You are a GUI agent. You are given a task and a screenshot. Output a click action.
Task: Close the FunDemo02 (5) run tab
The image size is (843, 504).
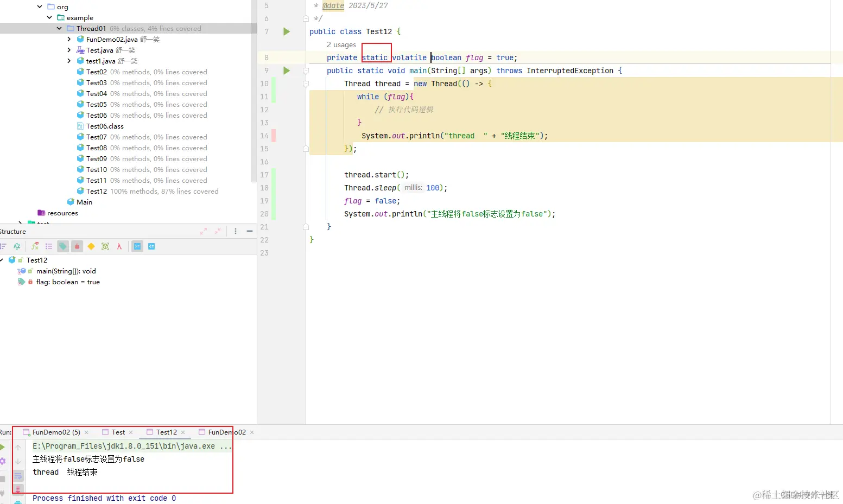[x=86, y=432]
